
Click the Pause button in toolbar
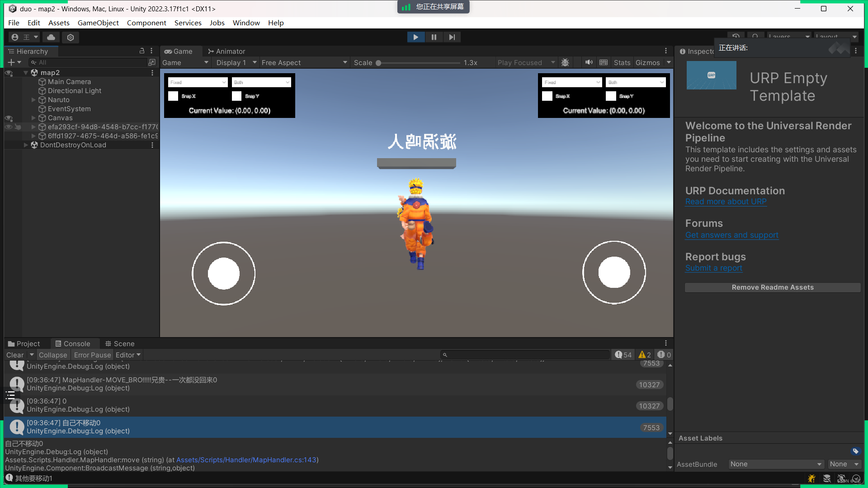pyautogui.click(x=434, y=37)
